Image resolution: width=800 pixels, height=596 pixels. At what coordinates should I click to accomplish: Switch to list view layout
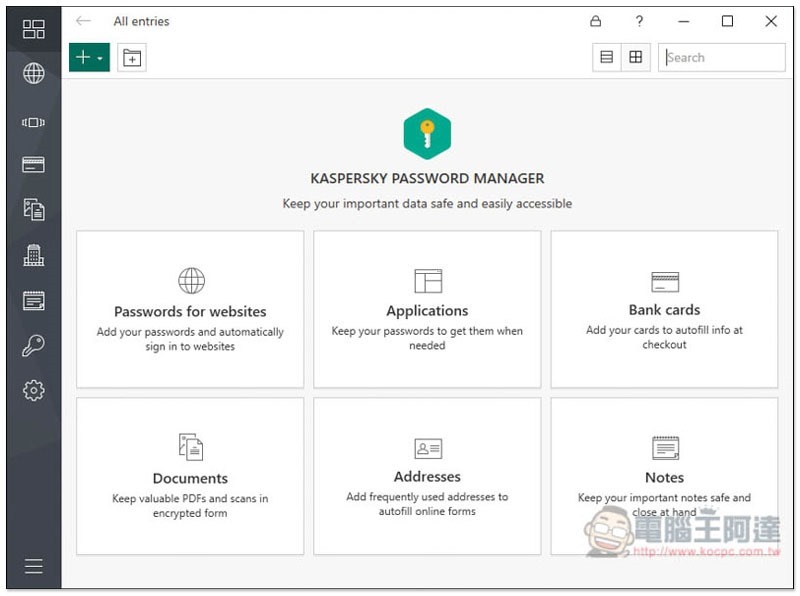pyautogui.click(x=606, y=58)
